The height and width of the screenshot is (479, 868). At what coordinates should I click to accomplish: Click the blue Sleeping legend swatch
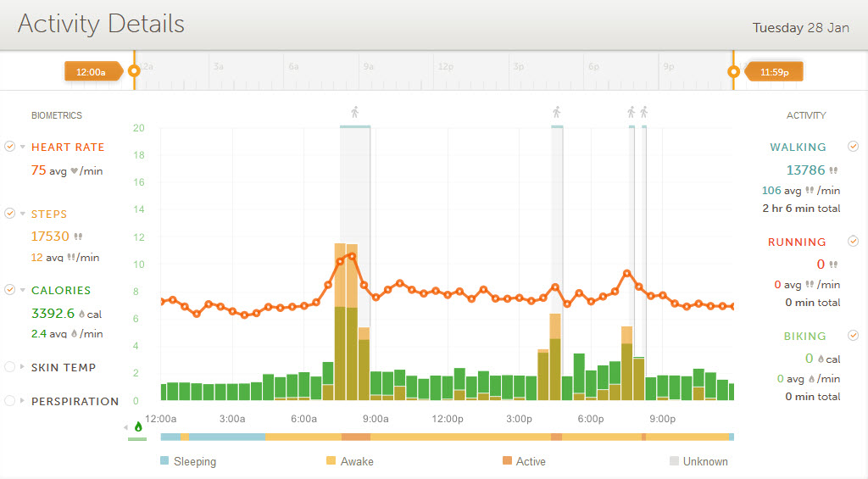(x=165, y=462)
